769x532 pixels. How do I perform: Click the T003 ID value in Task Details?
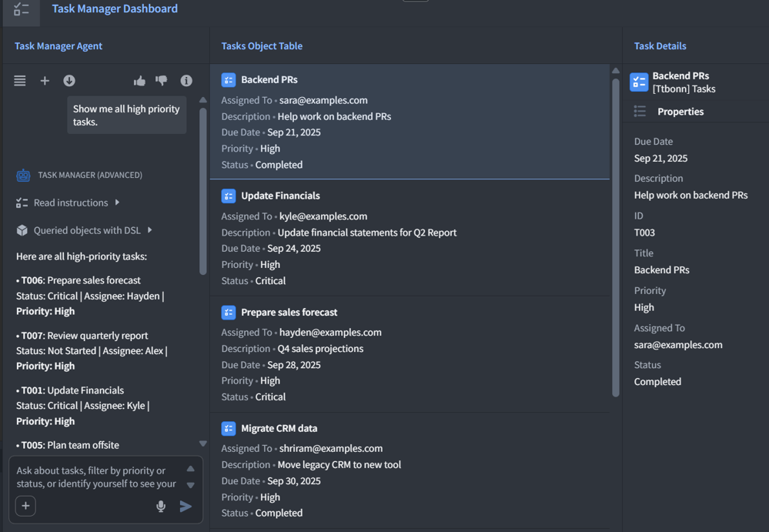click(644, 233)
